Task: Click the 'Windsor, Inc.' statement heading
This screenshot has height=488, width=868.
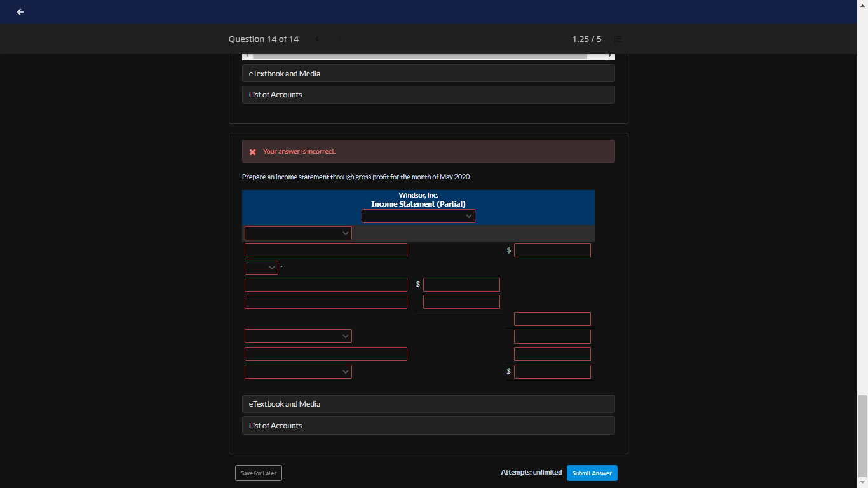Action: [418, 195]
